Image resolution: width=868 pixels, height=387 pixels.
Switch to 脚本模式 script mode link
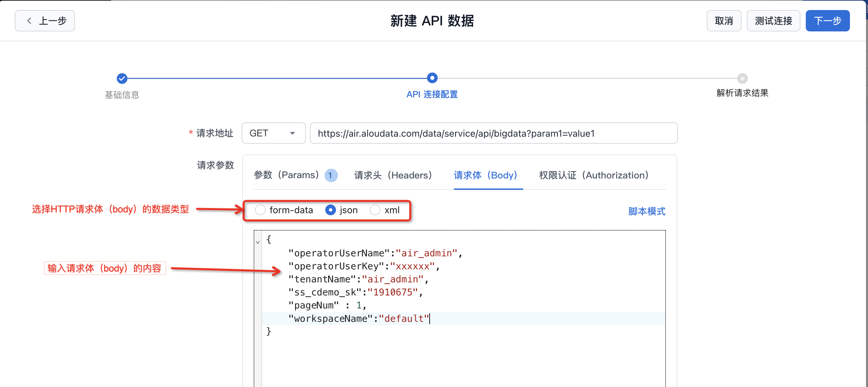click(x=646, y=211)
